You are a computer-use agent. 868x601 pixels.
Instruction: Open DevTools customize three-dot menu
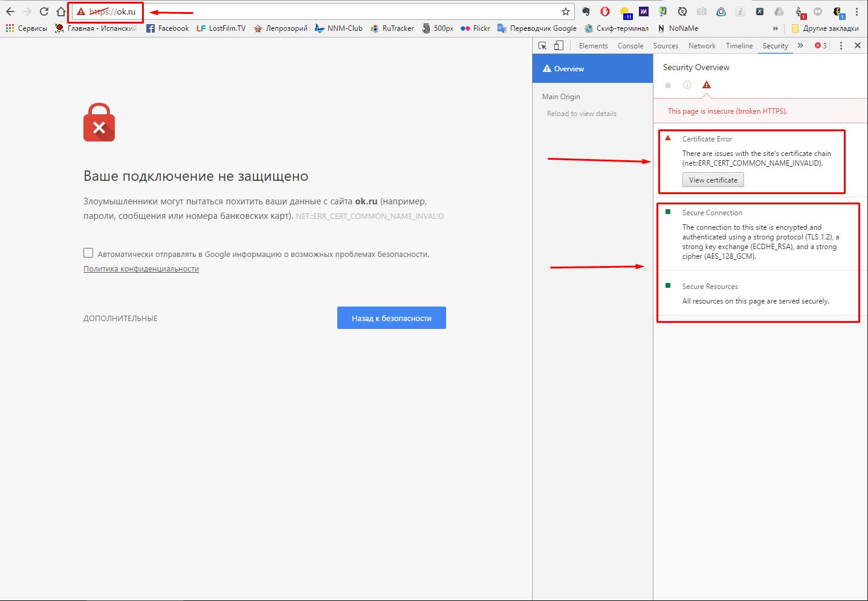(841, 45)
